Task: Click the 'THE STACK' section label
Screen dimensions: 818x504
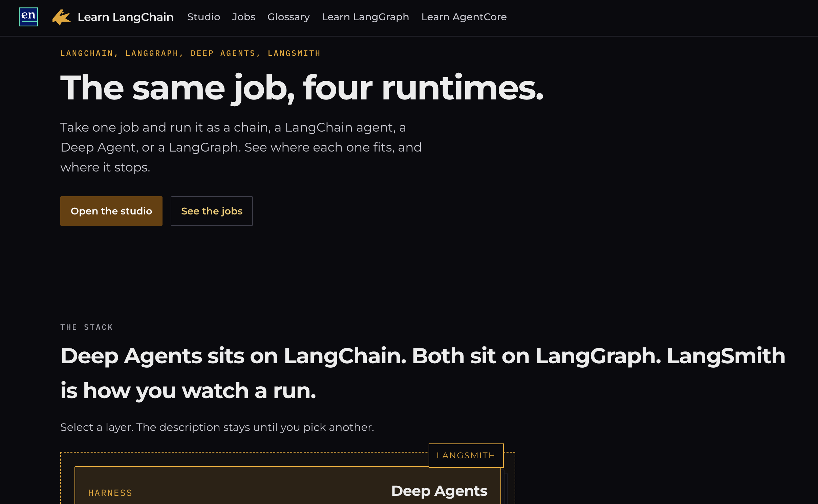Action: (87, 327)
